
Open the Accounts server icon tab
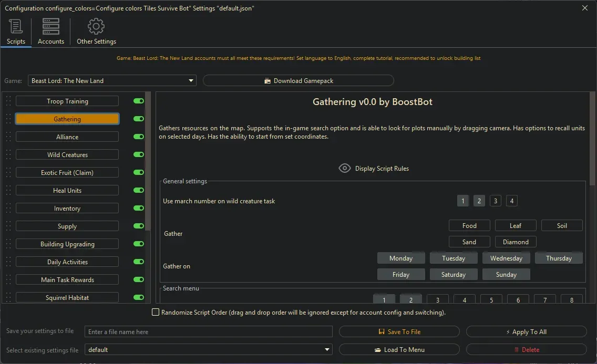coord(51,26)
